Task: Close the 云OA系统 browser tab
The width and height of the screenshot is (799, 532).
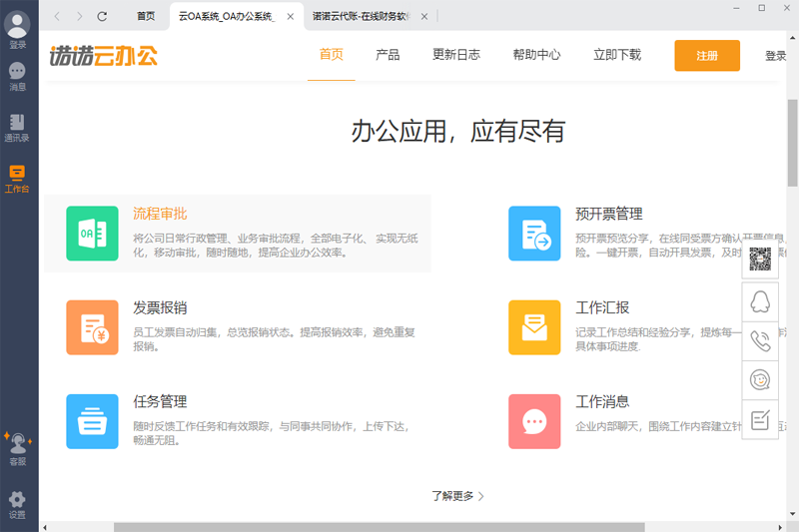Action: pyautogui.click(x=291, y=16)
